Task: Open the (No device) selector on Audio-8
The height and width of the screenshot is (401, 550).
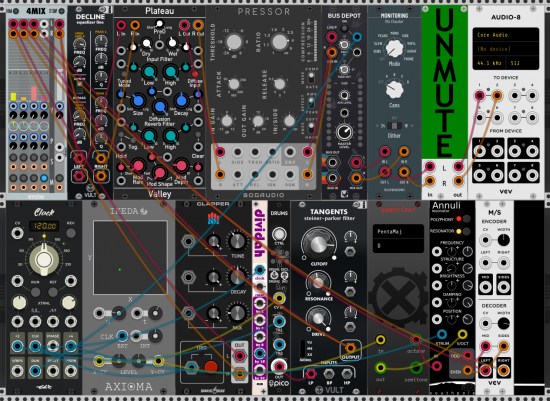Action: click(505, 49)
